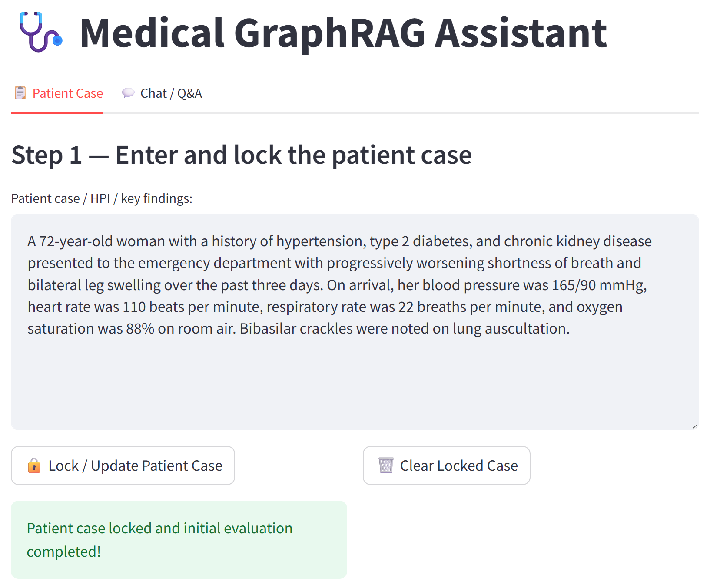The image size is (710, 588).
Task: Click the padlock icon on the Lock button
Action: tap(34, 466)
